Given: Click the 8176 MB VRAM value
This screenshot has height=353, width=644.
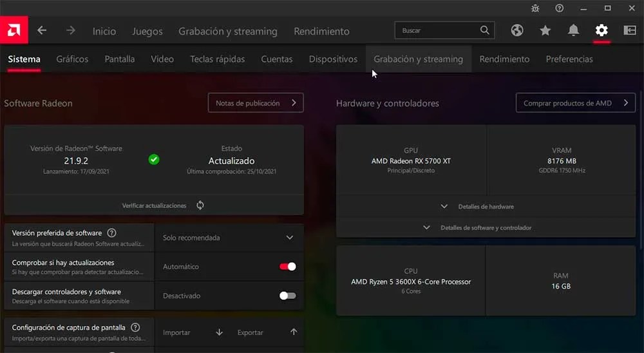Looking at the screenshot, I should 562,160.
